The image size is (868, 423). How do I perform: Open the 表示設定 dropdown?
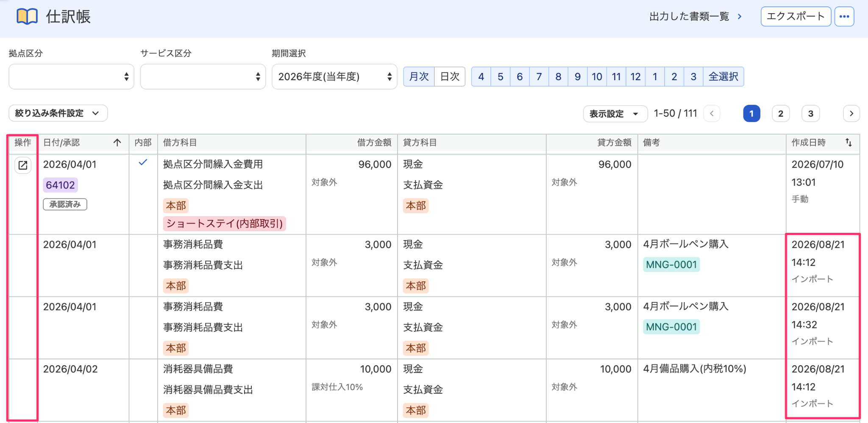(615, 114)
